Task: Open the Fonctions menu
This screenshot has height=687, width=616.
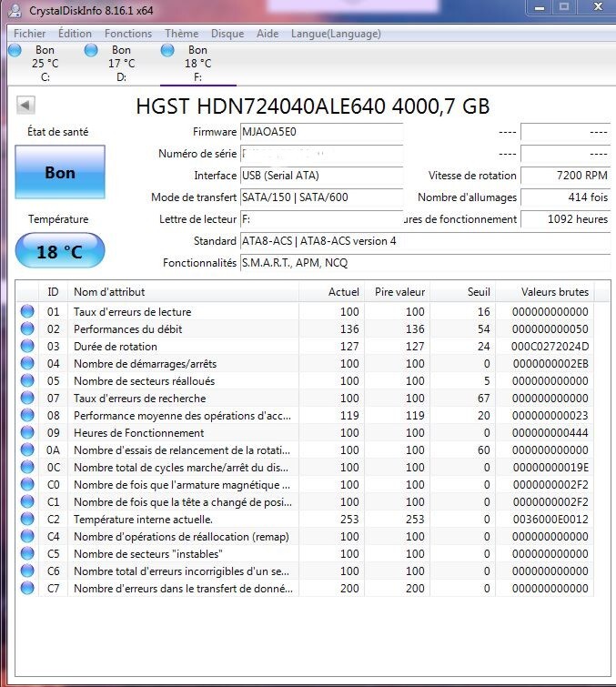Action: [128, 34]
